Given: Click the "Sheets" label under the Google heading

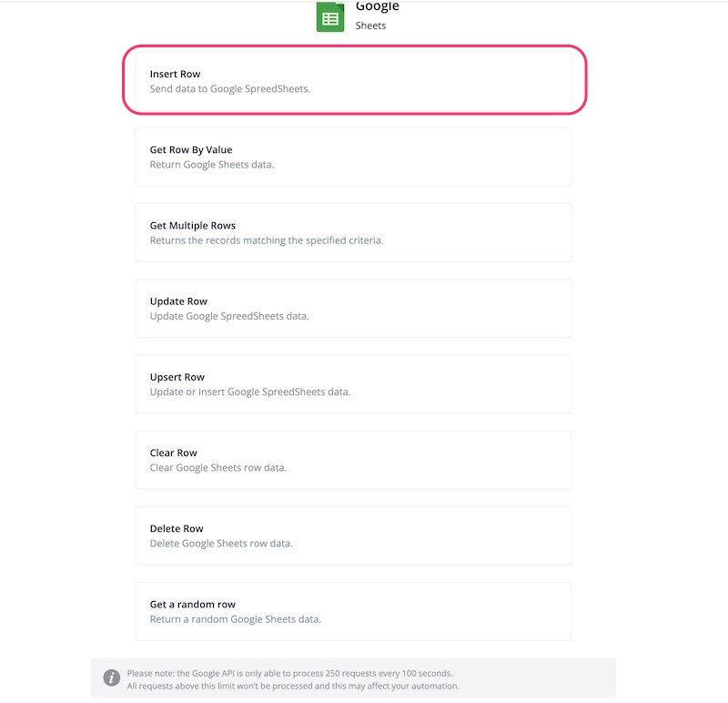Looking at the screenshot, I should click(x=370, y=25).
